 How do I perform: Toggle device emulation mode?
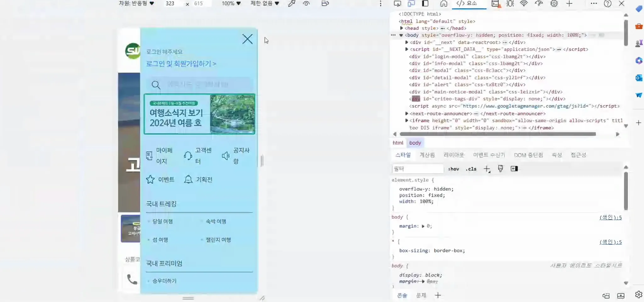pos(411,3)
